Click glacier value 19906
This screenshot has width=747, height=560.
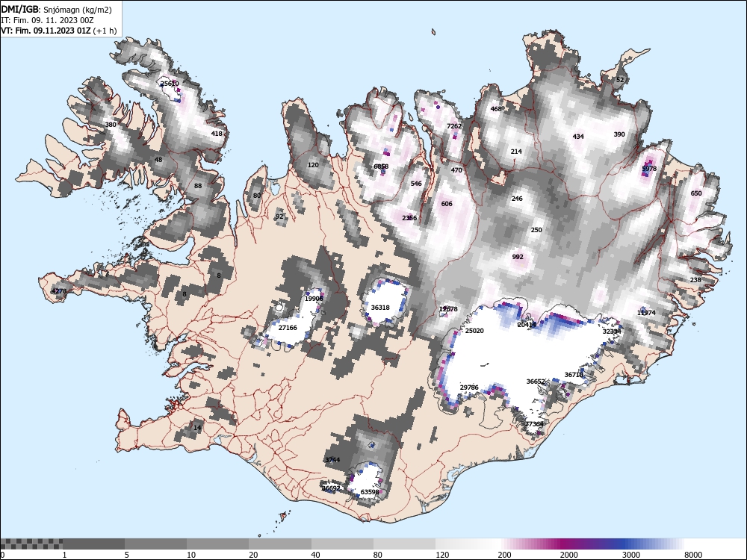coord(314,299)
